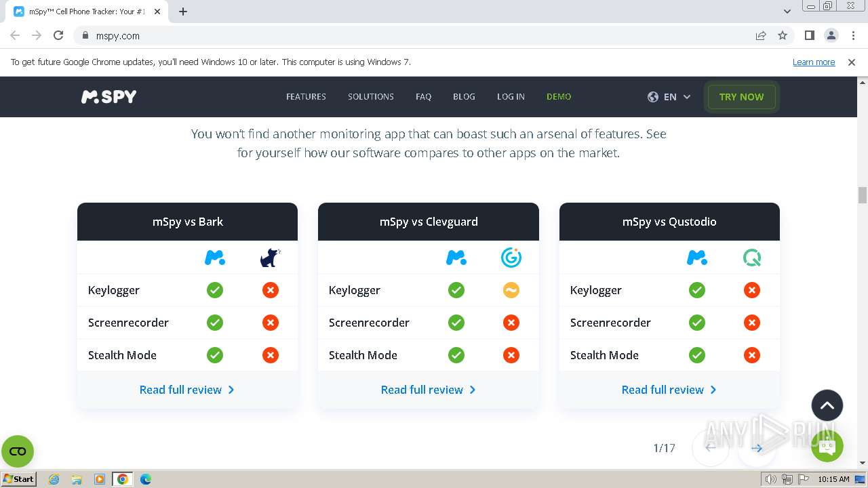Open File Explorer from taskbar
The width and height of the screenshot is (868, 488).
(x=77, y=479)
